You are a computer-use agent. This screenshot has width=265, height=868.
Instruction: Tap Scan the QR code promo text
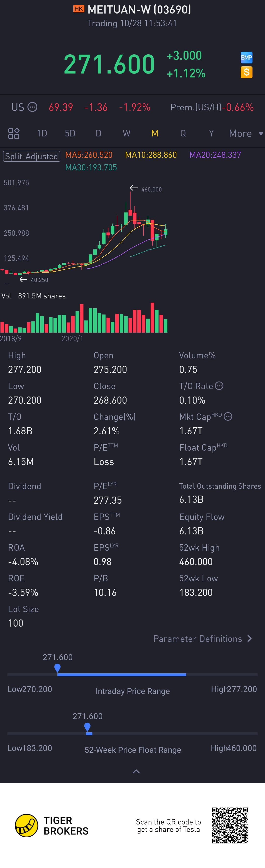click(x=169, y=825)
